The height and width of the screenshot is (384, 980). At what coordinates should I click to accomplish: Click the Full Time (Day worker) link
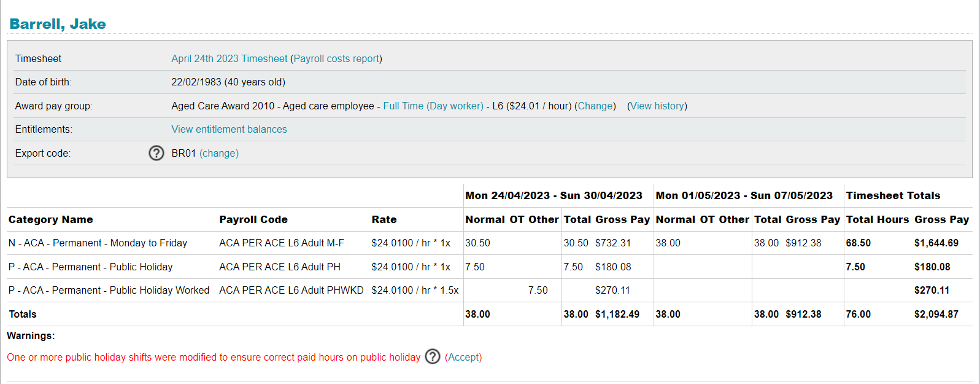coord(433,106)
